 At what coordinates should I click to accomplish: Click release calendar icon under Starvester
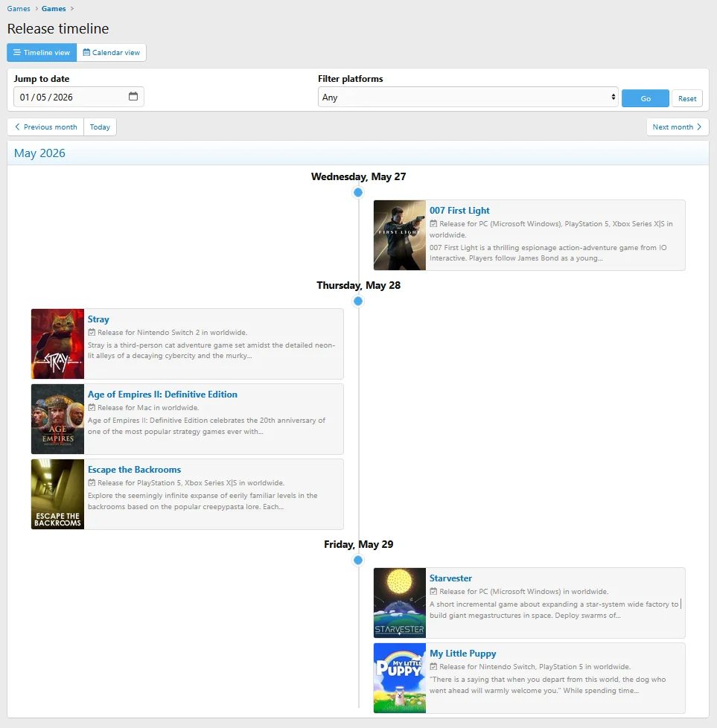coord(433,592)
